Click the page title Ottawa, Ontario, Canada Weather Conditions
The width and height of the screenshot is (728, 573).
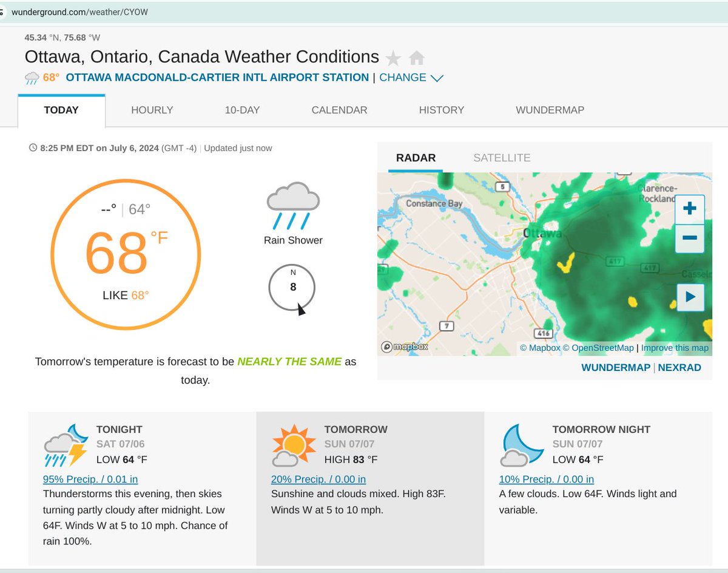[202, 57]
